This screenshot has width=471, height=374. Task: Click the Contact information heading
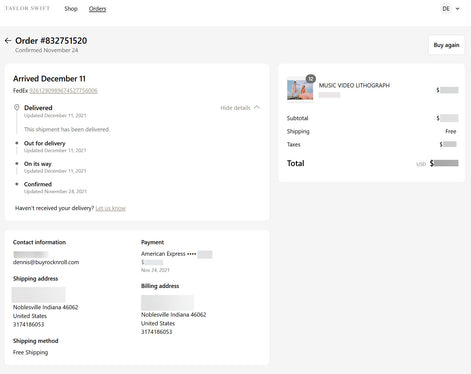(x=39, y=242)
